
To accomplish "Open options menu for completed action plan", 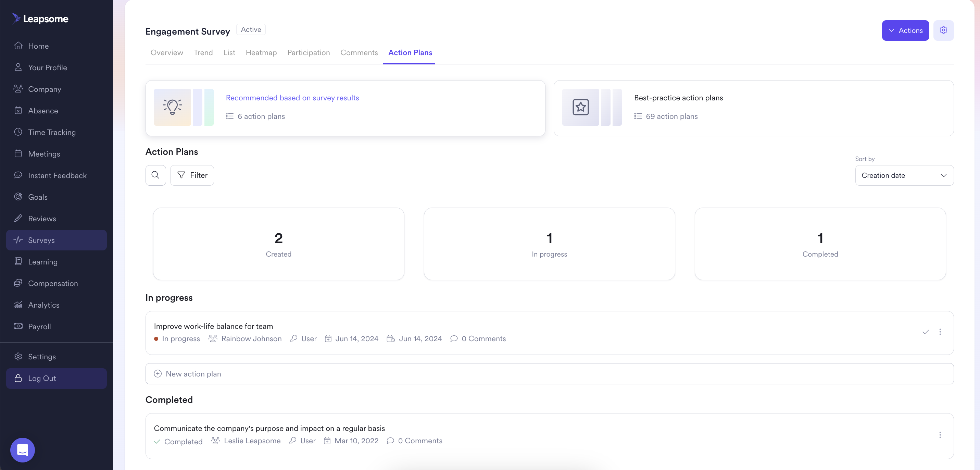I will click(940, 435).
